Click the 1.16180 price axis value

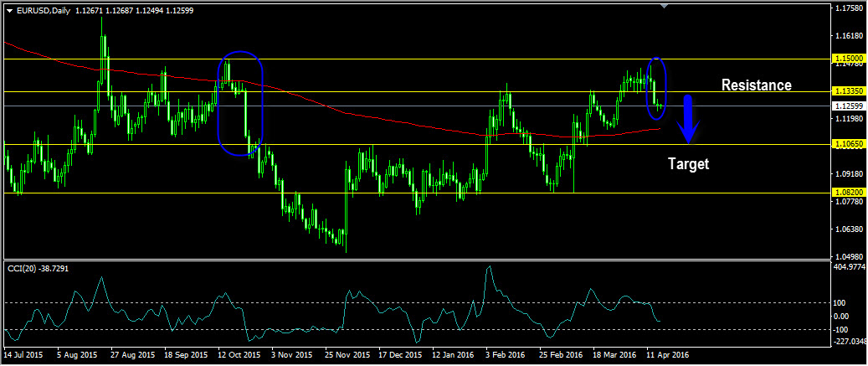[x=850, y=36]
